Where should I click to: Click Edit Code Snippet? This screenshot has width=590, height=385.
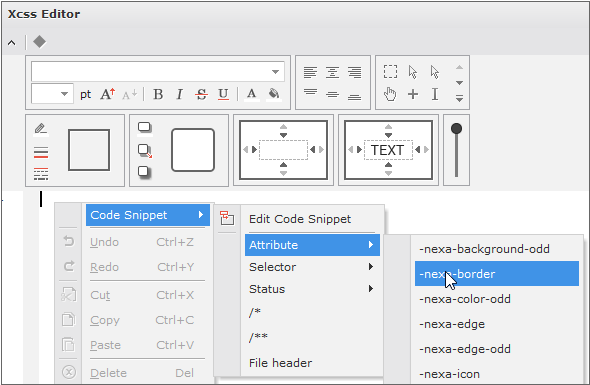300,219
